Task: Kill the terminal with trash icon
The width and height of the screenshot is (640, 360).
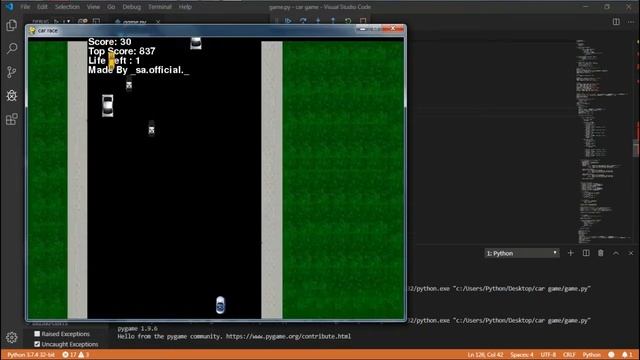Action: point(601,253)
